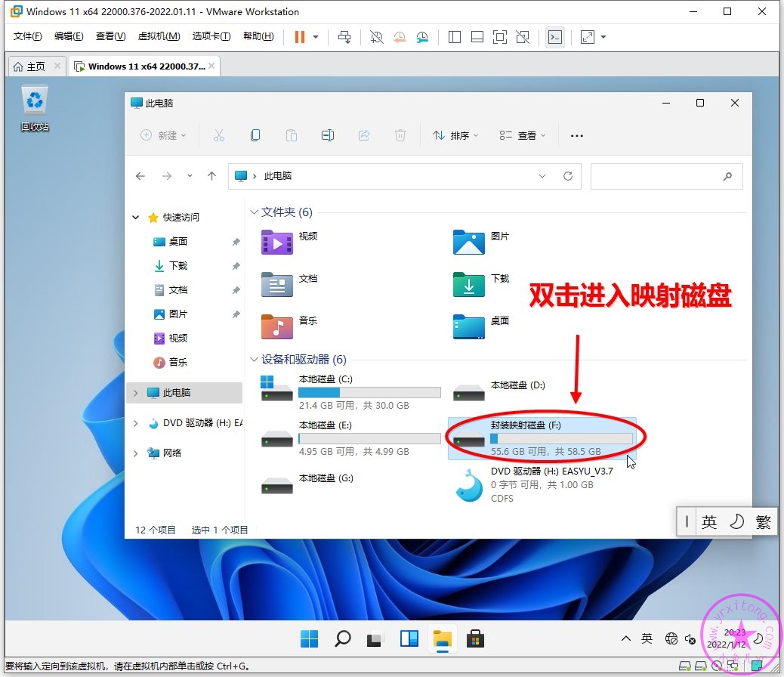This screenshot has height=677, width=784.
Task: Select 本地磁盘 (C:) drive
Action: (x=351, y=392)
